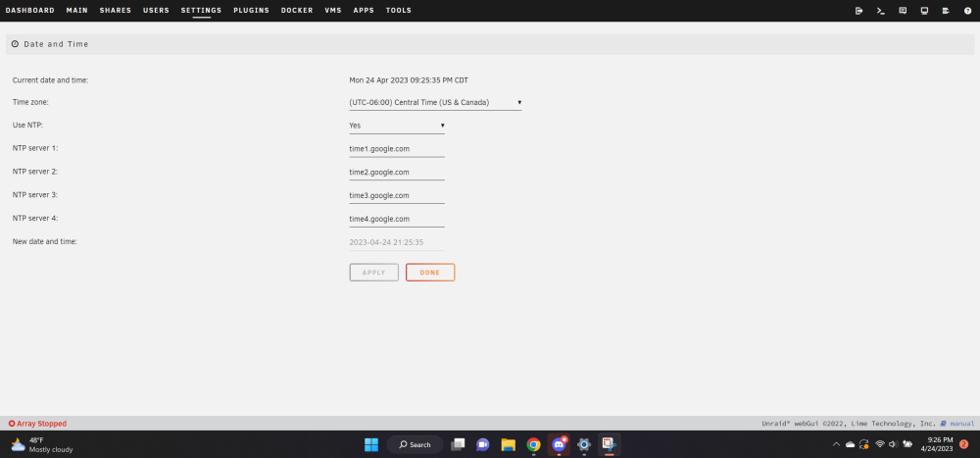This screenshot has height=458, width=980.
Task: Click the Unraid webGui copyright text
Action: 849,424
